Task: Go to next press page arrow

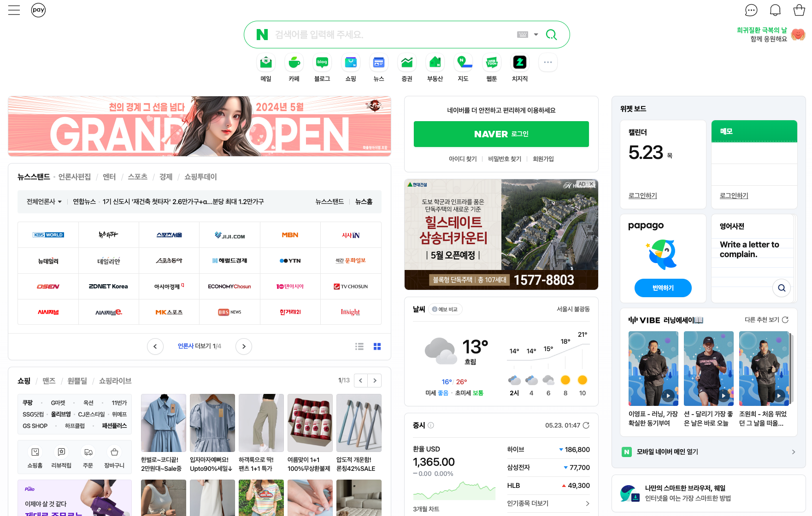Action: tap(244, 346)
